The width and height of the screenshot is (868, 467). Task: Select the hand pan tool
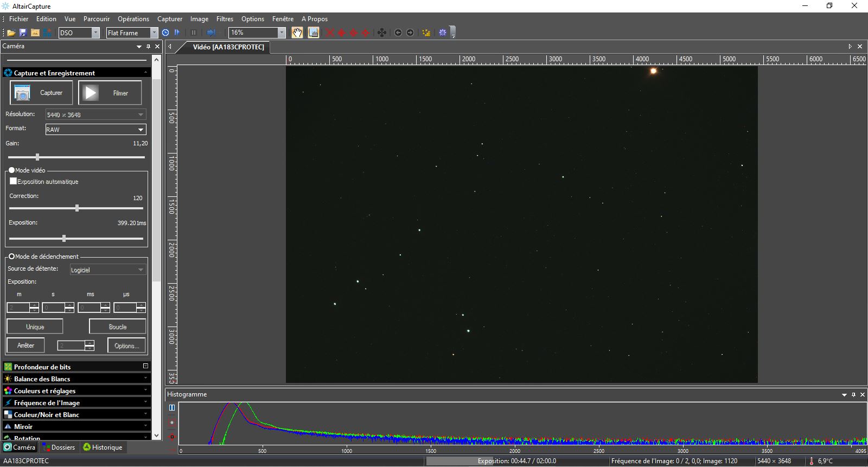click(297, 33)
